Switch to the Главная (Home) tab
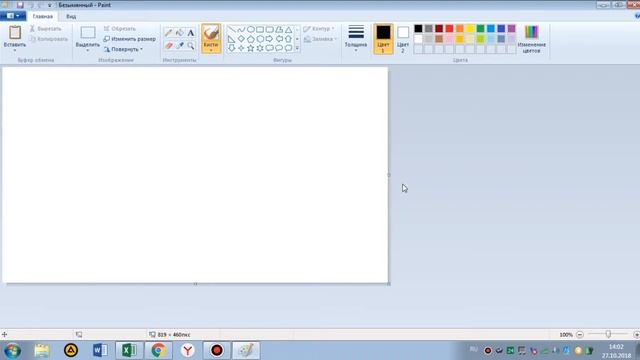The image size is (640, 360). click(42, 16)
